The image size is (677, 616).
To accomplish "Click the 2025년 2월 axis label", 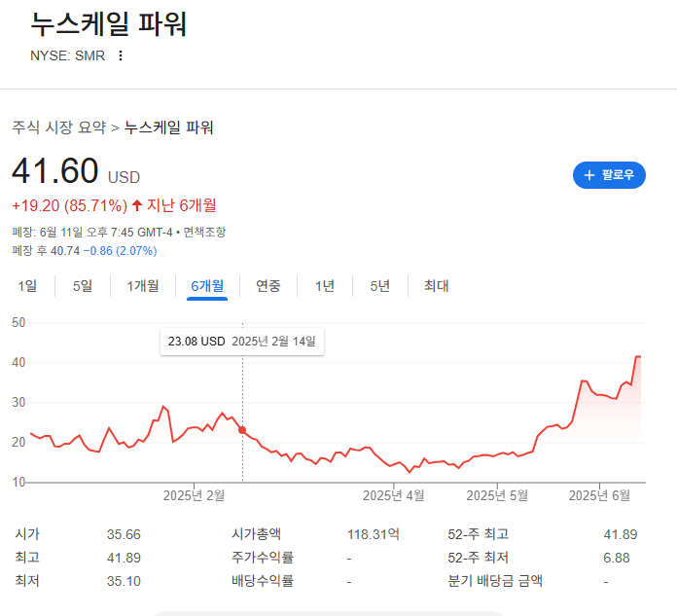I will click(x=194, y=495).
